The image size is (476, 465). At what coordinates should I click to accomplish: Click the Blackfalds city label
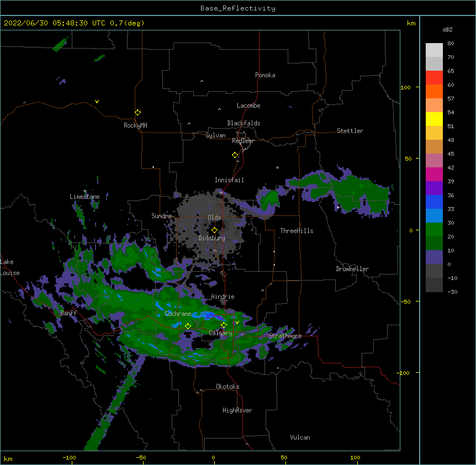(244, 123)
